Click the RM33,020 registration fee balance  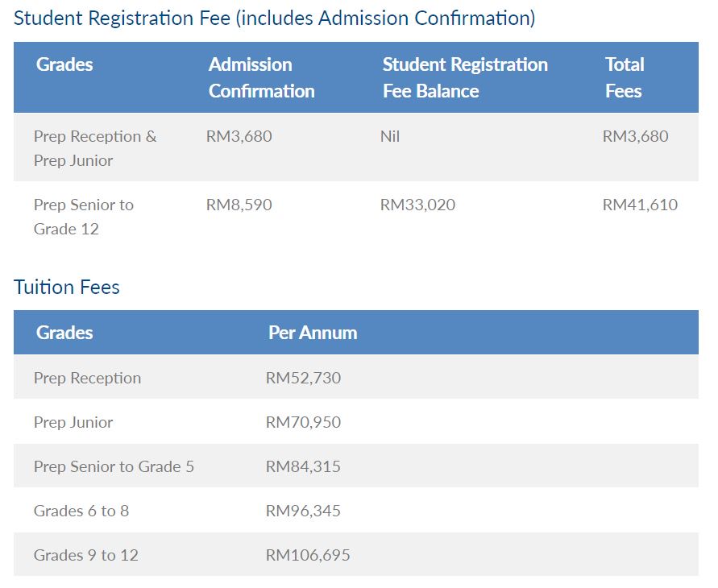coord(417,205)
